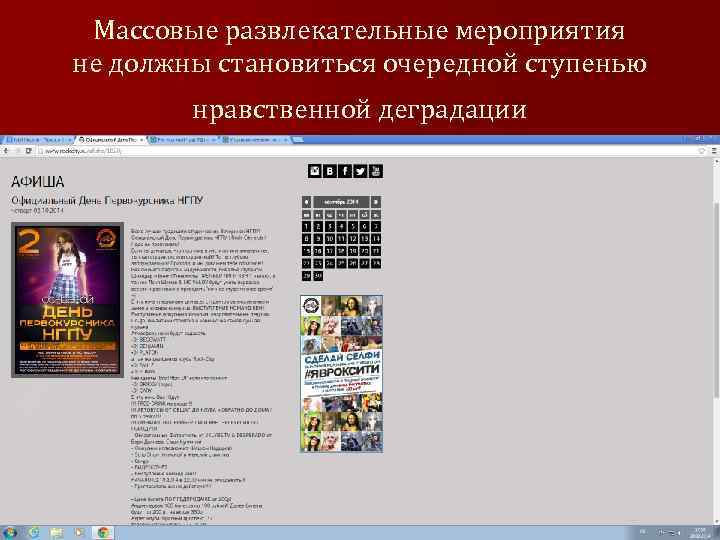Image resolution: width=720 pixels, height=540 pixels.
Task: Click the 'Сделай селфи #ЯВРОКСИТИ' banner
Action: (x=341, y=374)
